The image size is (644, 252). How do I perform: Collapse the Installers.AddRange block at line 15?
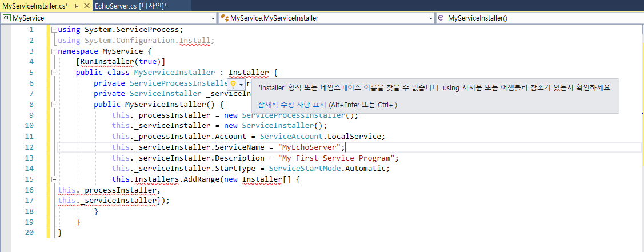[x=54, y=179]
